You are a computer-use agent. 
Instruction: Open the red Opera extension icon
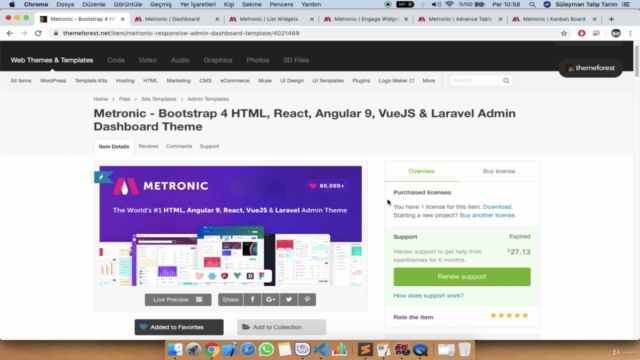[582, 33]
